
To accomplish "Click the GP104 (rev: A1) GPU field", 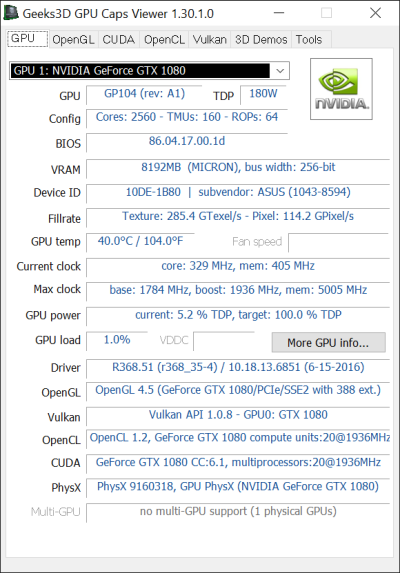I will (x=144, y=94).
